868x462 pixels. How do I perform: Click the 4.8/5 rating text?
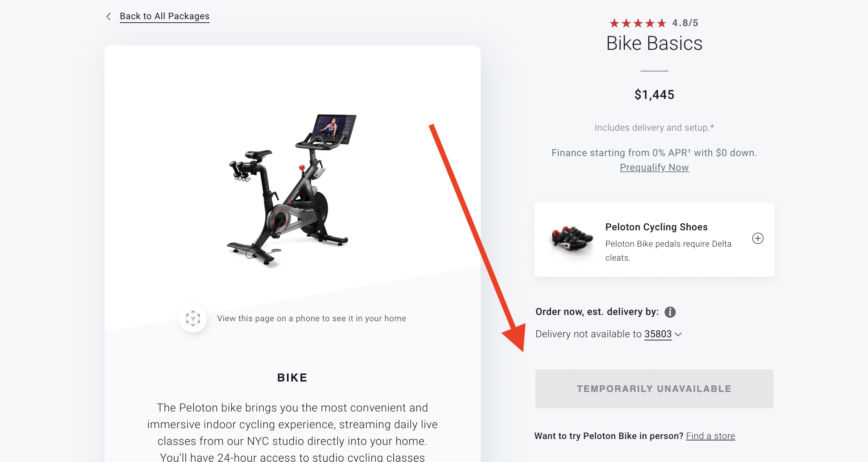pyautogui.click(x=685, y=23)
